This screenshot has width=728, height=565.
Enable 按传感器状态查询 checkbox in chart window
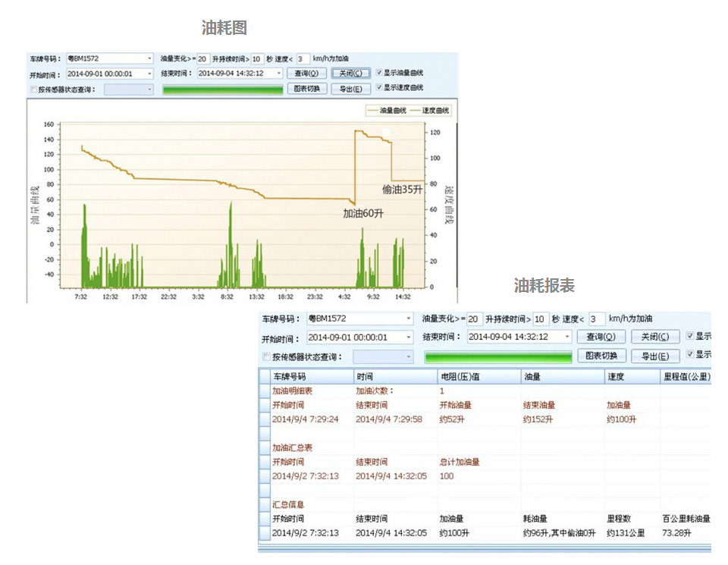point(33,89)
